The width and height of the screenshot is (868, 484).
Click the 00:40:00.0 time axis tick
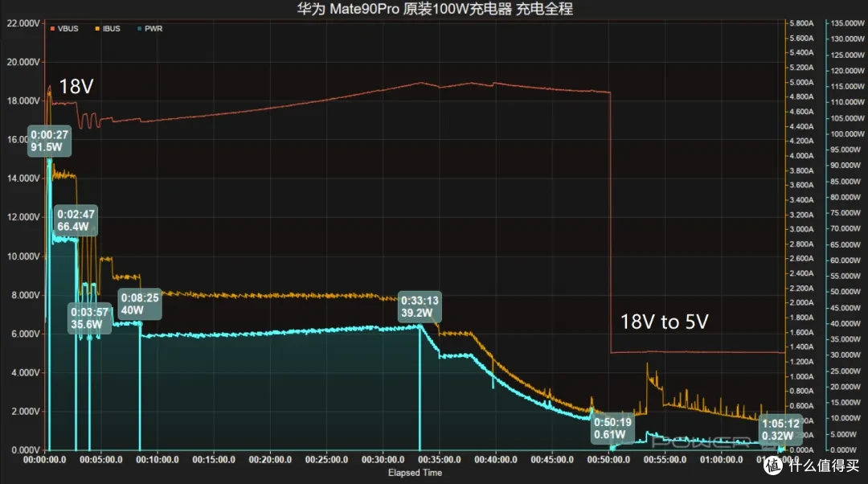pyautogui.click(x=496, y=460)
